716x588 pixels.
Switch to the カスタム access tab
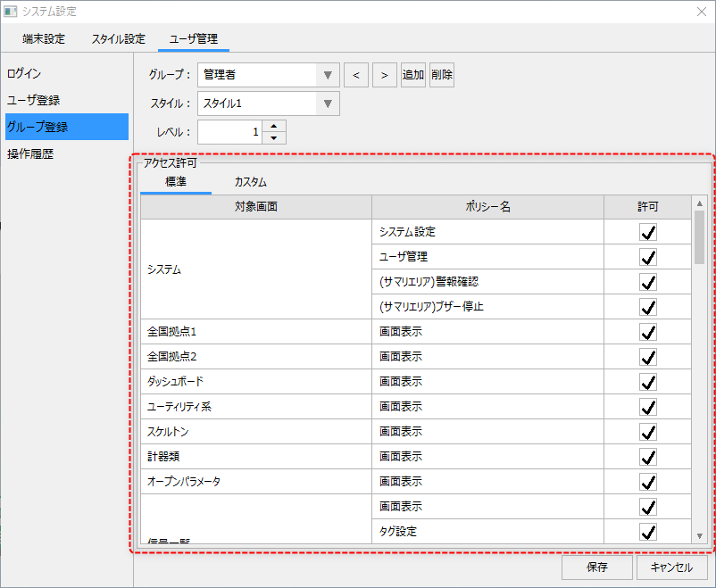click(250, 182)
